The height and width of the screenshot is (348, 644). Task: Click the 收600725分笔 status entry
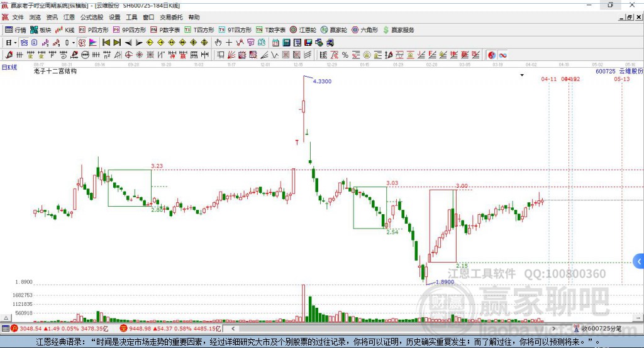tap(597, 329)
